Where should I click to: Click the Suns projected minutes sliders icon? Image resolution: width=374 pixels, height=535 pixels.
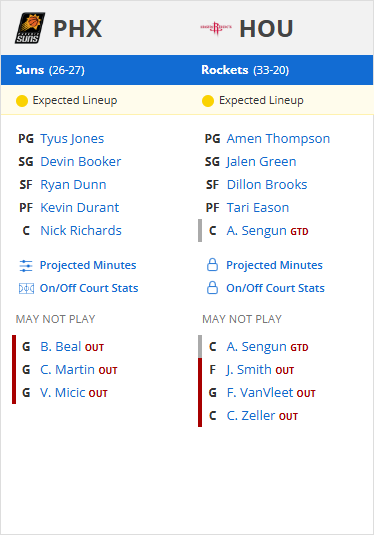point(26,265)
